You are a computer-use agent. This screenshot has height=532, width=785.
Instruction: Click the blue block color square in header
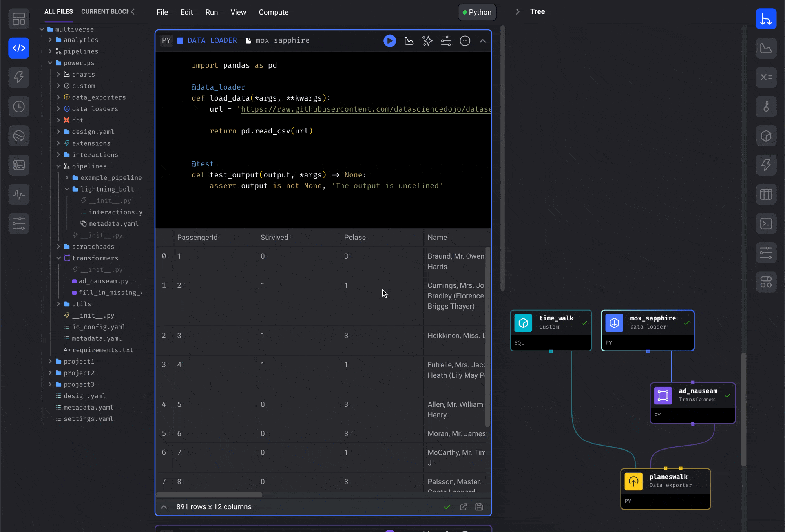[x=180, y=41]
